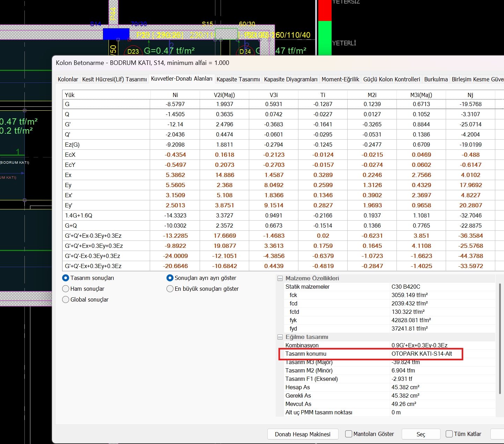Click the Statik malzemeler value C30 B420C
The image size is (504, 444).
406,287
